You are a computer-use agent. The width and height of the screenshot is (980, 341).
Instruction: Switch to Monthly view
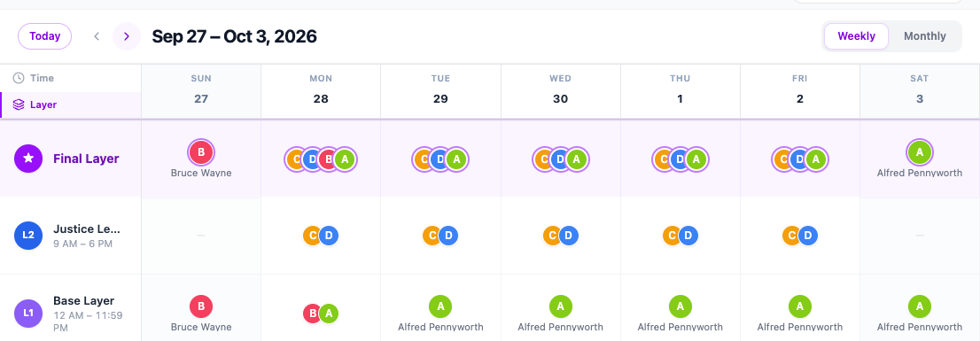point(925,36)
